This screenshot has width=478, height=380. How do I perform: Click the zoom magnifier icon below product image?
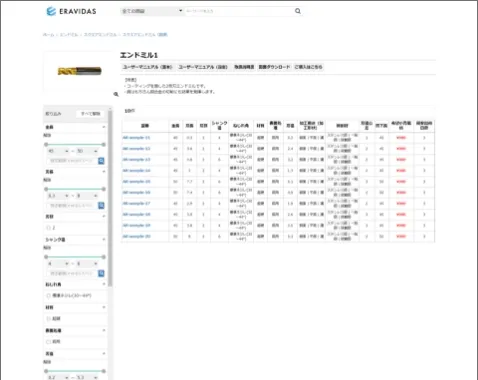point(116,94)
